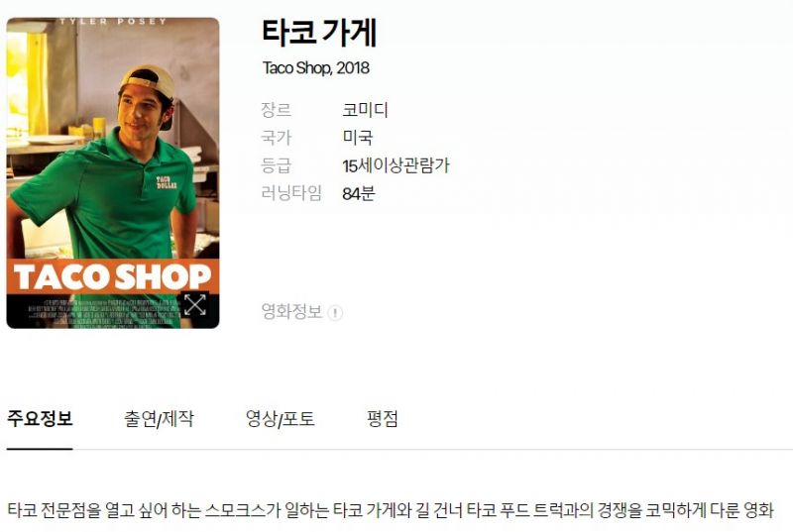Click the 장르 field label

276,110
